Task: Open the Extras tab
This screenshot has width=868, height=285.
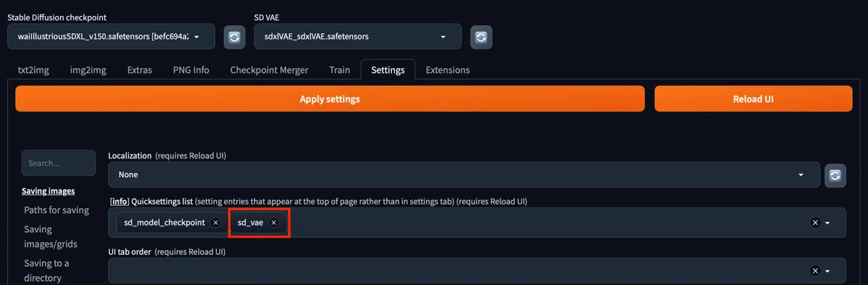Action: (140, 70)
